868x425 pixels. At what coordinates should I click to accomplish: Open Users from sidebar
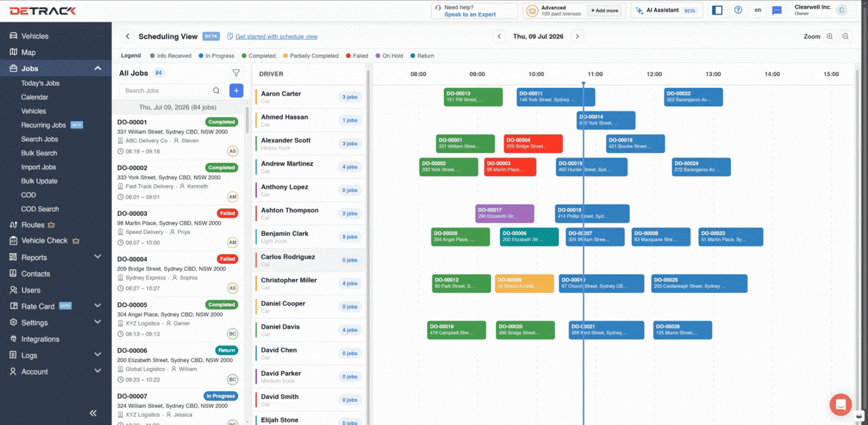coord(31,290)
